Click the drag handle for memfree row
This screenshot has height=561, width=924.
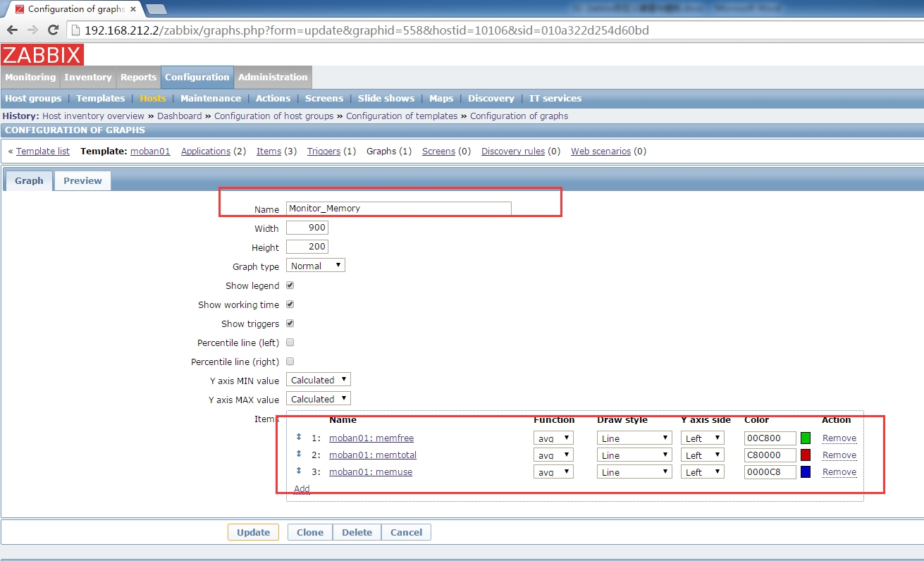(298, 437)
